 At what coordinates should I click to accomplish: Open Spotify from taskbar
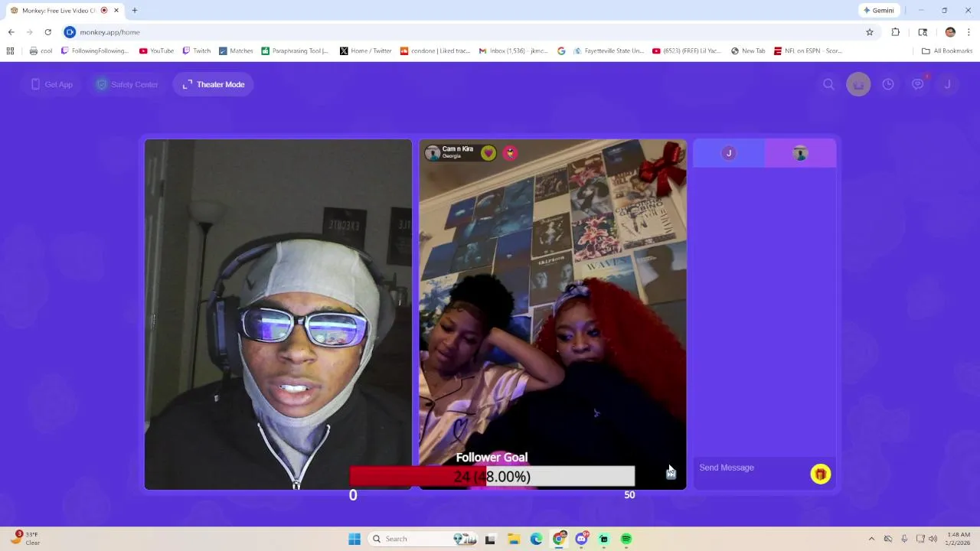click(626, 539)
